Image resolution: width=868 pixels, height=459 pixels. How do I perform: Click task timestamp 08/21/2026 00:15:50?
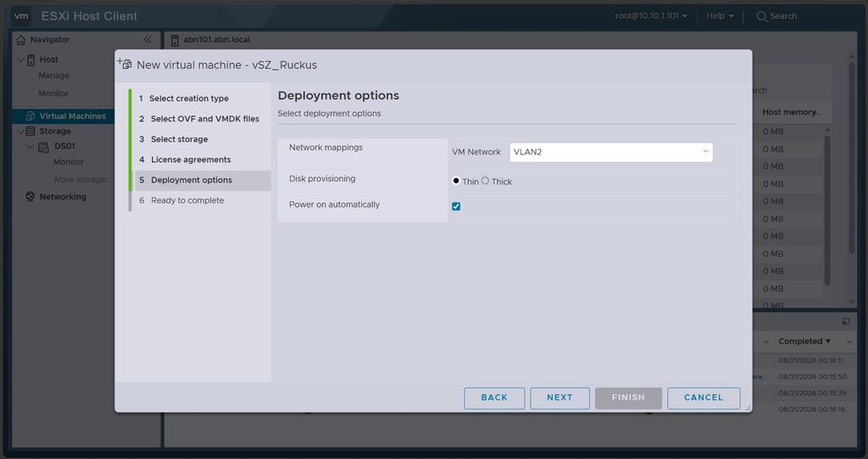812,377
